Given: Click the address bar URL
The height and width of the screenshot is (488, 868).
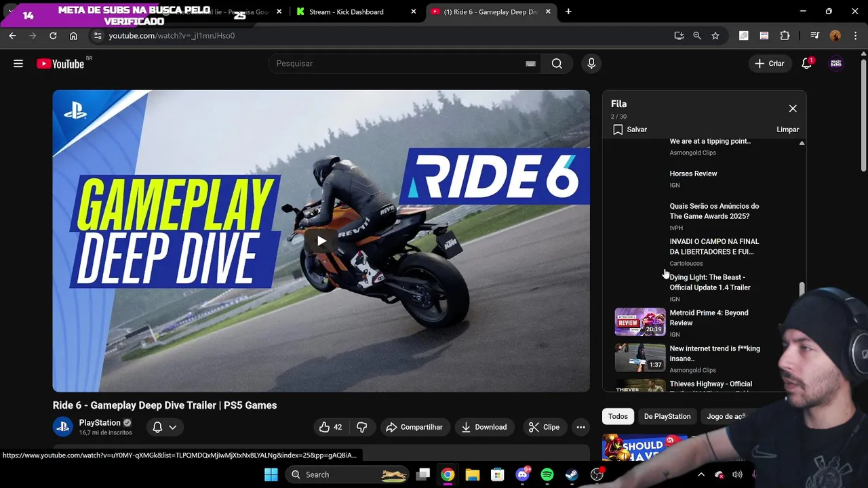Looking at the screenshot, I should [x=172, y=36].
